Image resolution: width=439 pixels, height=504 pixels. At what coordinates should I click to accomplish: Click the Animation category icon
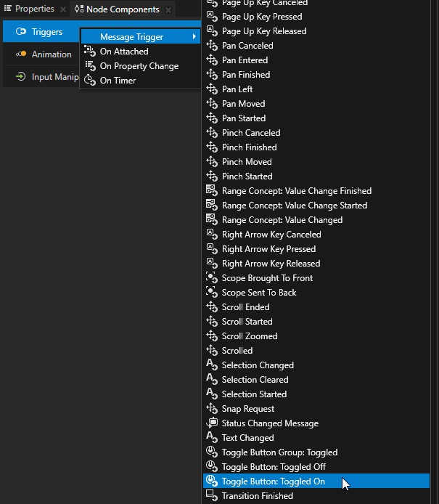21,54
